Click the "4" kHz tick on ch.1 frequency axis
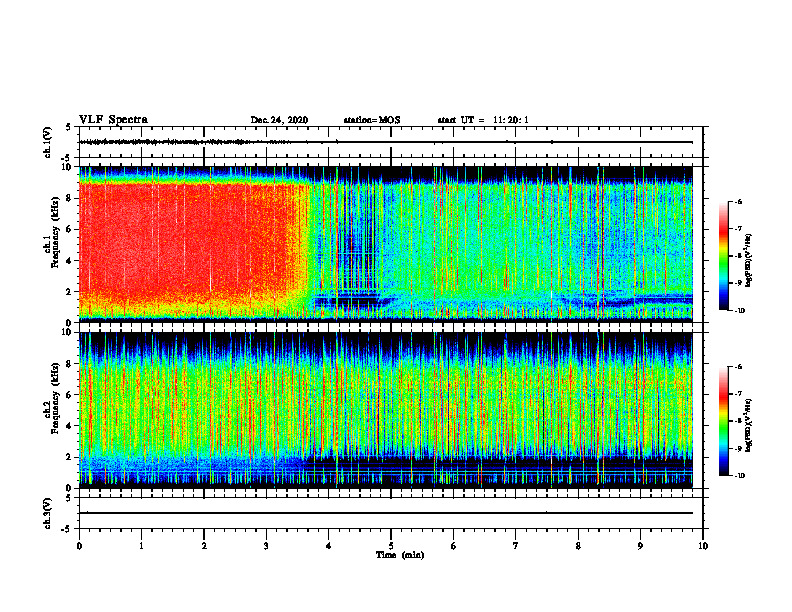792x612 pixels. pos(69,261)
